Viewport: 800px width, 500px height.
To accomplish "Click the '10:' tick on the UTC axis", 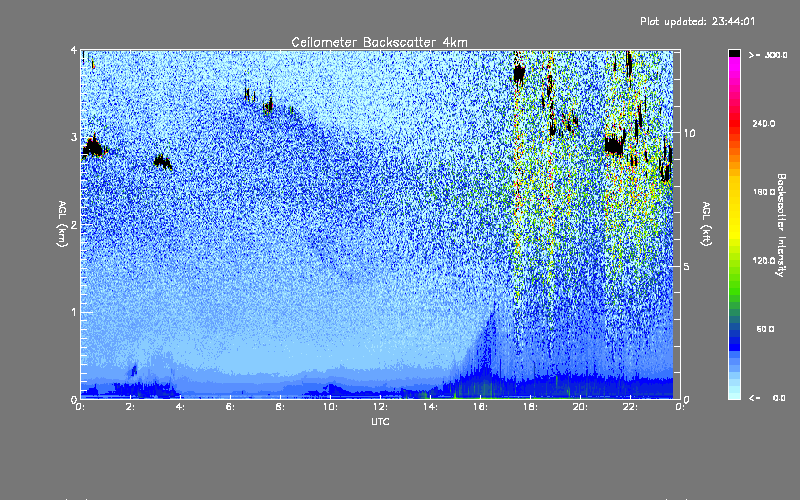I will [330, 407].
